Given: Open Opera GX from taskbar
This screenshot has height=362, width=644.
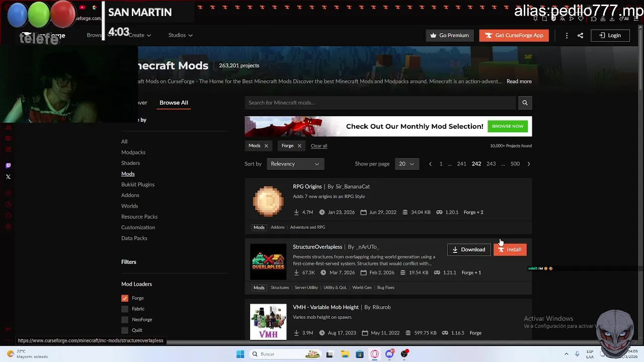Looking at the screenshot, I should click(374, 354).
